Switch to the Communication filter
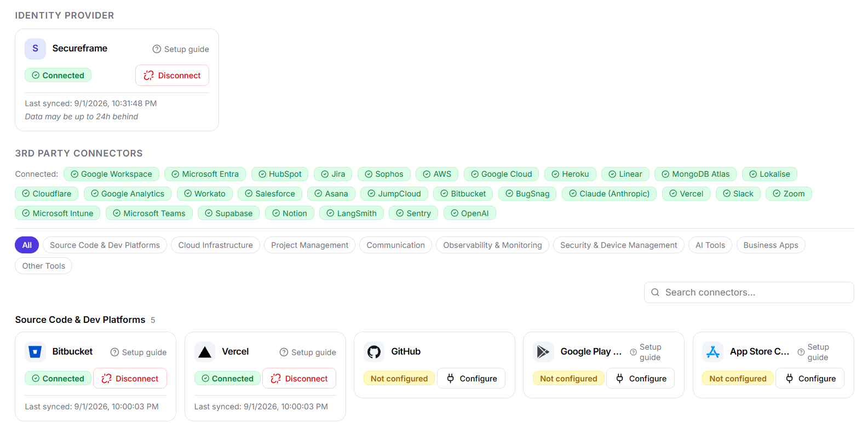The height and width of the screenshot is (423, 868). [x=395, y=245]
